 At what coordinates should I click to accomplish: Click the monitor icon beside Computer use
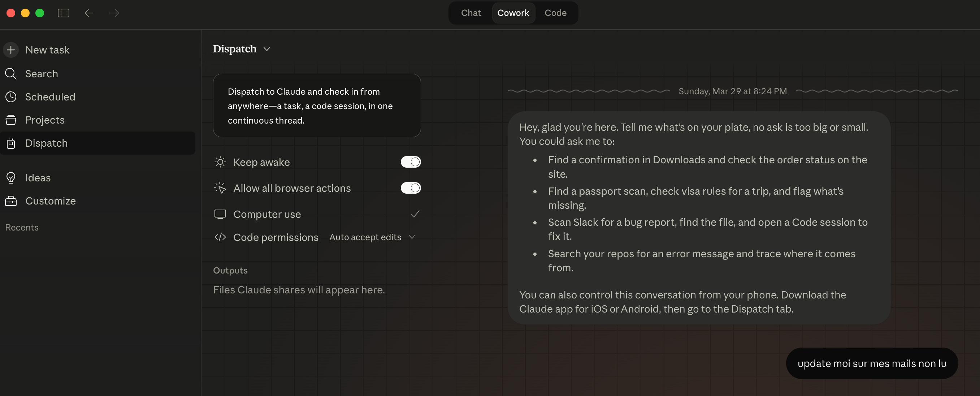click(x=220, y=214)
